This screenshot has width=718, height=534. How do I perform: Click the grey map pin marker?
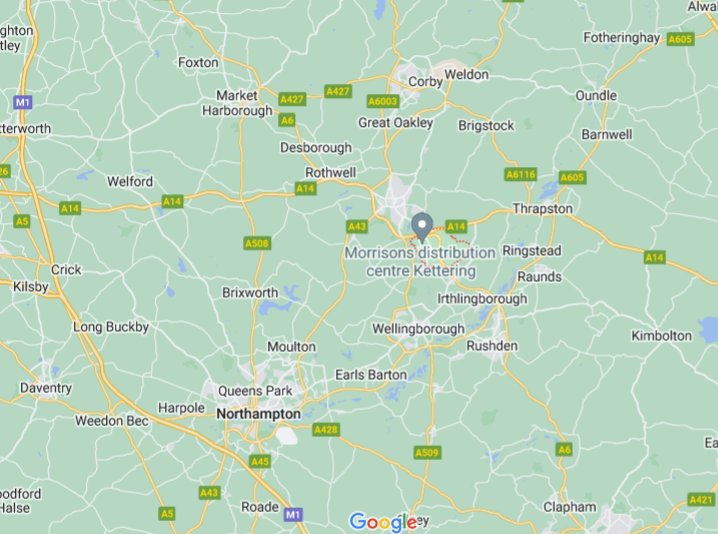(x=422, y=228)
